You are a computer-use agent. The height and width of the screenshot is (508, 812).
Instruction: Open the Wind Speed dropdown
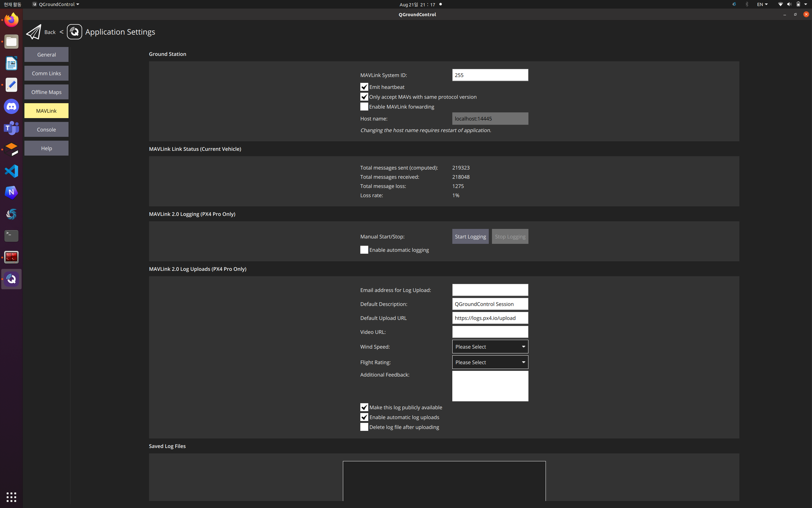pos(490,346)
